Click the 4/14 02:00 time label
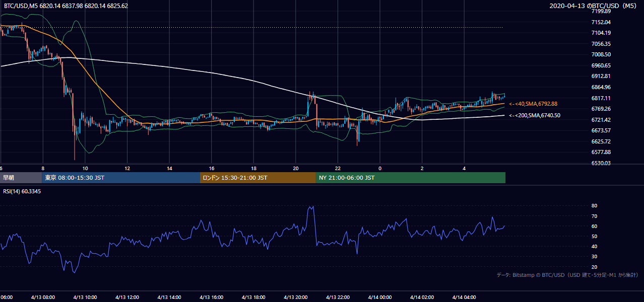This screenshot has width=644, height=302. (x=422, y=297)
